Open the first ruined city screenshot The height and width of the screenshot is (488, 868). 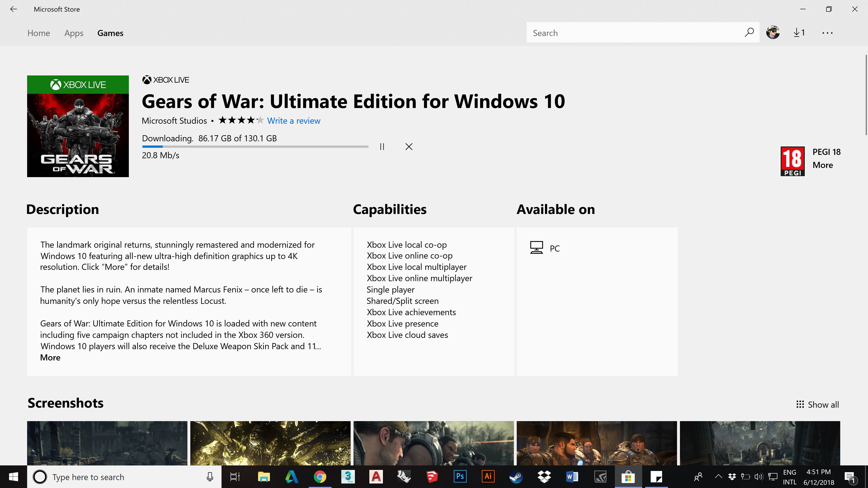(x=107, y=443)
